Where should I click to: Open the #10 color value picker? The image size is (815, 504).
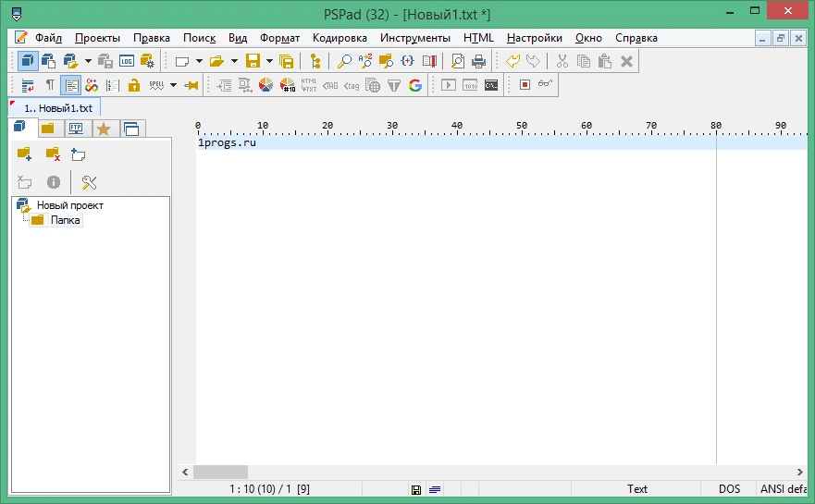point(288,85)
